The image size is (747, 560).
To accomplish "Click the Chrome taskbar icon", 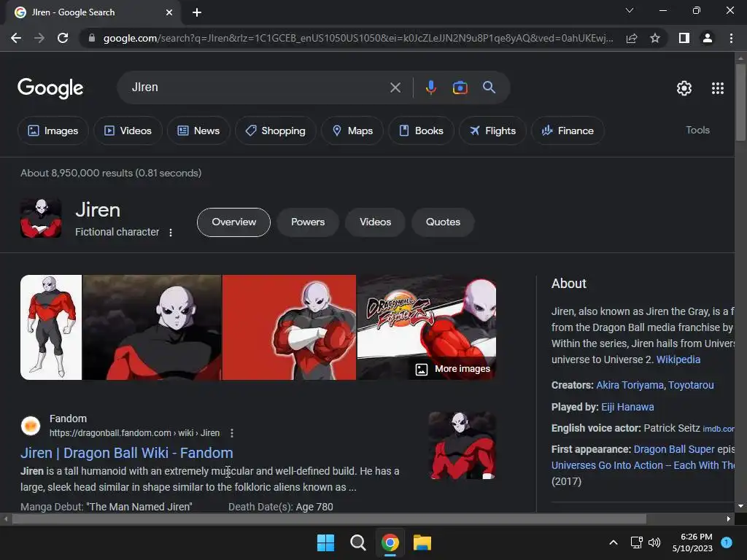I will (390, 542).
